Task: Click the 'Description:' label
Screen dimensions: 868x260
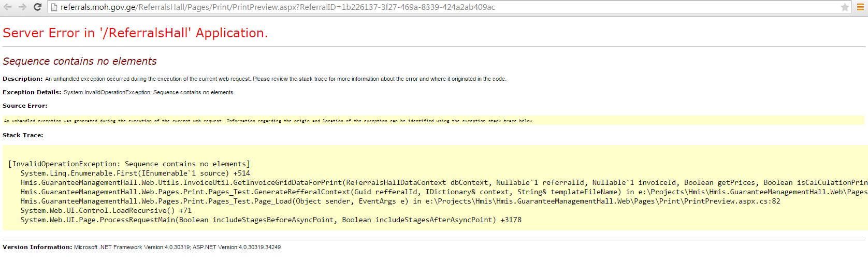Action: [23, 79]
